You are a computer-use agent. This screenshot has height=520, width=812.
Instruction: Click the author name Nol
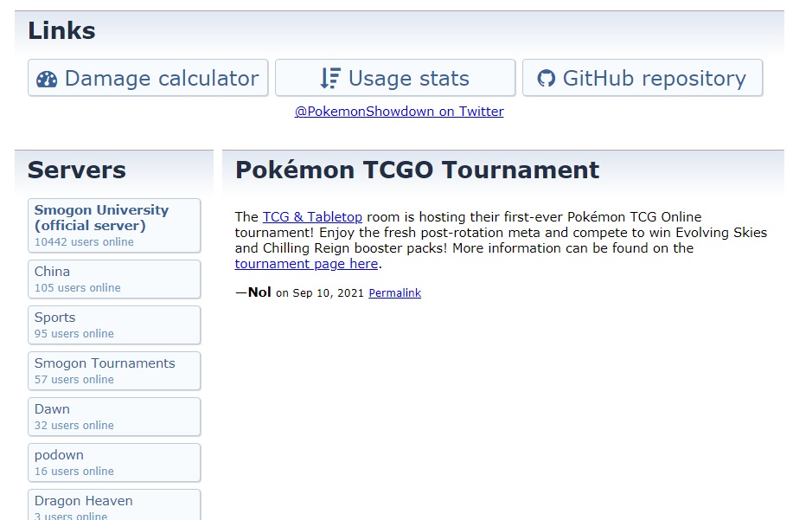(259, 292)
